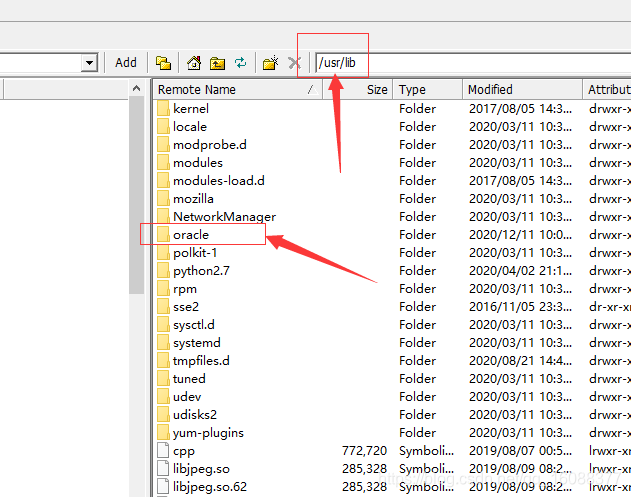Click the gray X delete icon
Image resolution: width=631 pixels, height=497 pixels.
295,63
